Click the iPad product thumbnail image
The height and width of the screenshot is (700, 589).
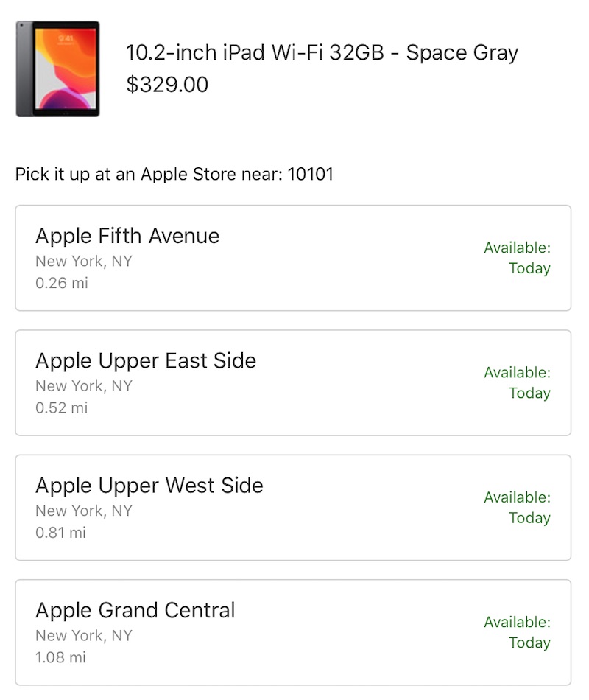[x=57, y=69]
